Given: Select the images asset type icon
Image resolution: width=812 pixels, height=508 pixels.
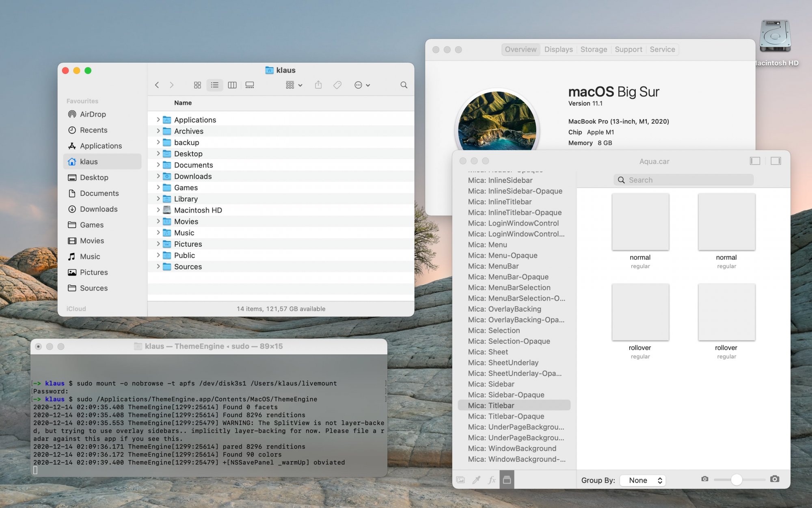Looking at the screenshot, I should [460, 480].
